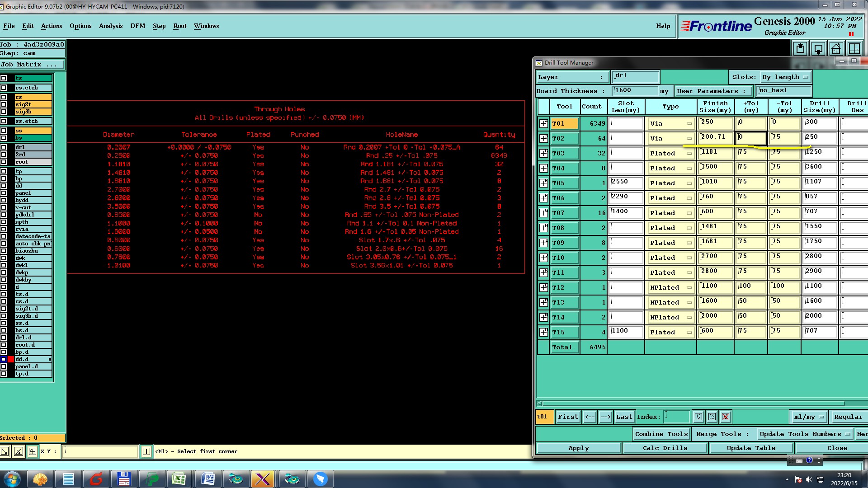Click the home view icon
This screenshot has height=488, width=868.
point(836,48)
